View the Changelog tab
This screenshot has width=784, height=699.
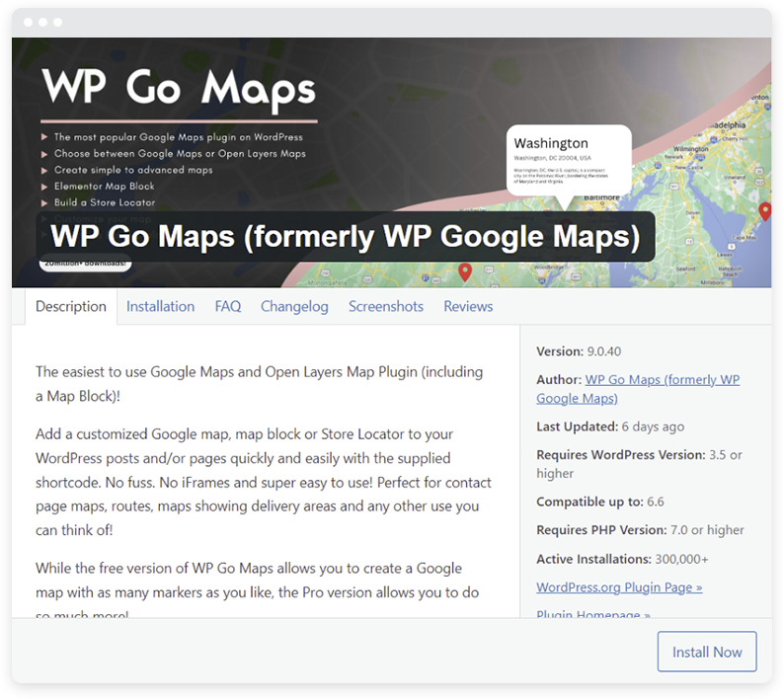point(294,306)
